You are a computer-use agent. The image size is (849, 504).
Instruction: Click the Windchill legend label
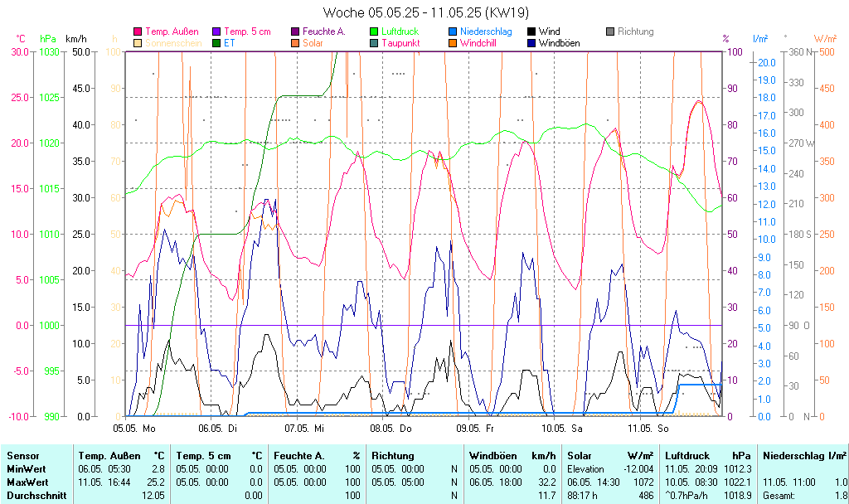(478, 43)
